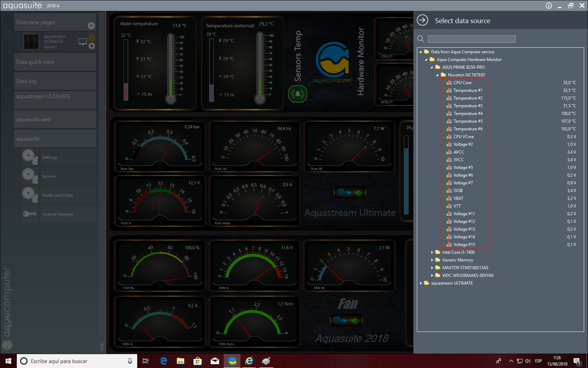Click the Service gear icon
This screenshot has height=368, width=588.
point(30,176)
